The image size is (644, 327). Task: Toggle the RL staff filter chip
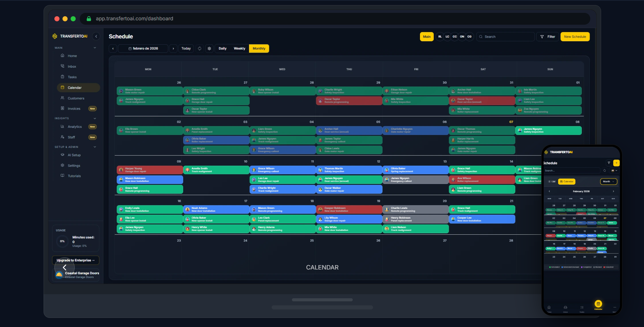(440, 37)
